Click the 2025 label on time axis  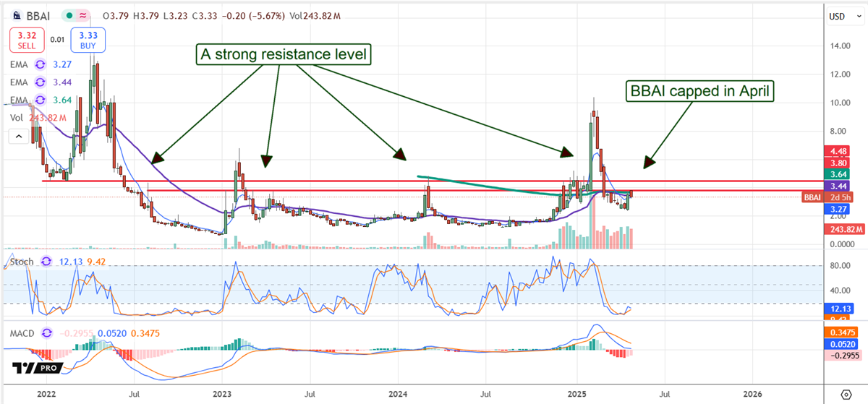[x=576, y=395]
